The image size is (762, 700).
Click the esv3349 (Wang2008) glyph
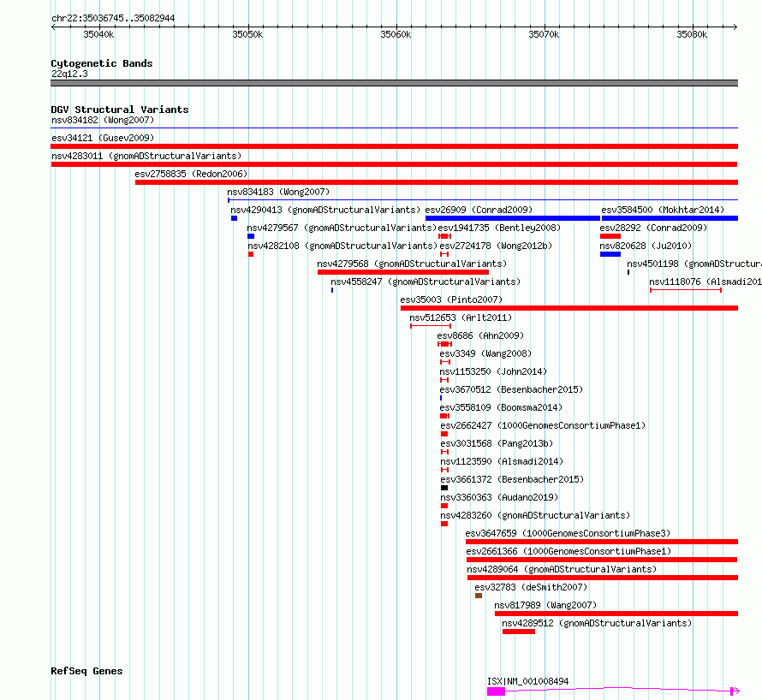(445, 362)
